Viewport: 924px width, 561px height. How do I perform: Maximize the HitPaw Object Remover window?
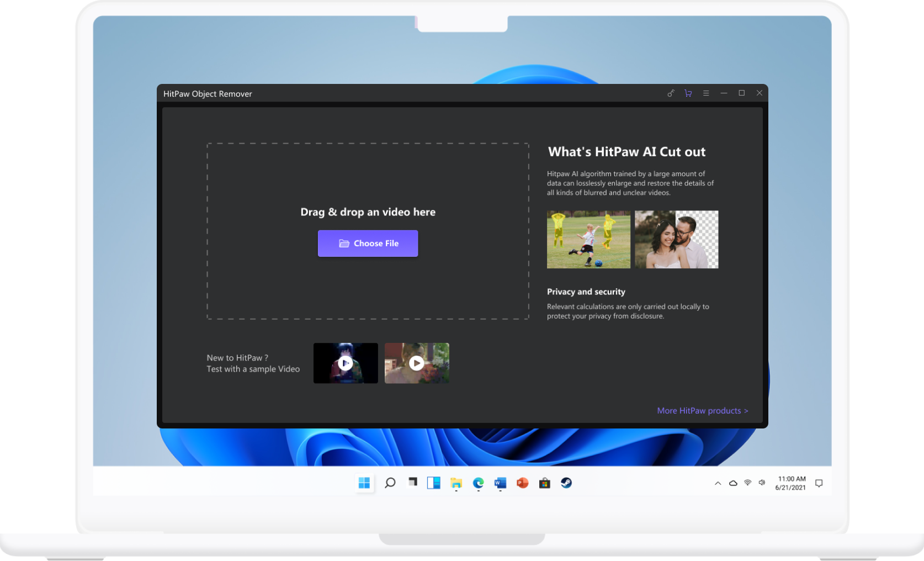point(741,93)
